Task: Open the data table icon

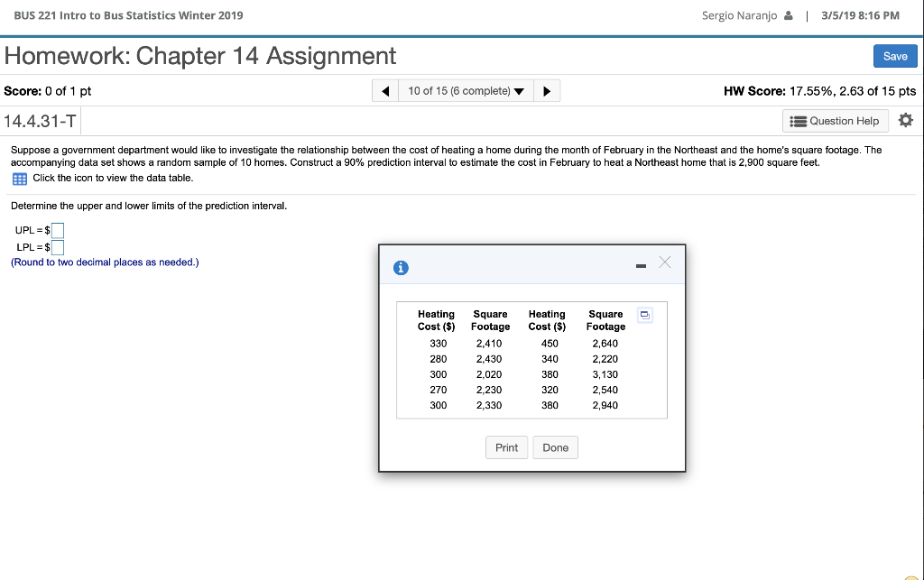Action: tap(18, 179)
